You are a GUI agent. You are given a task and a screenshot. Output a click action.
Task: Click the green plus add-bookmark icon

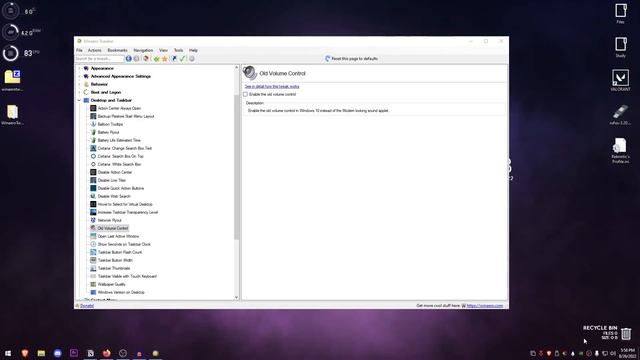click(x=156, y=59)
